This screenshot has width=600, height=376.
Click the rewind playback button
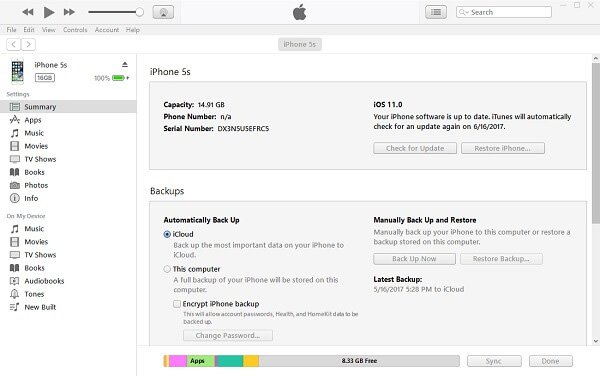point(28,12)
